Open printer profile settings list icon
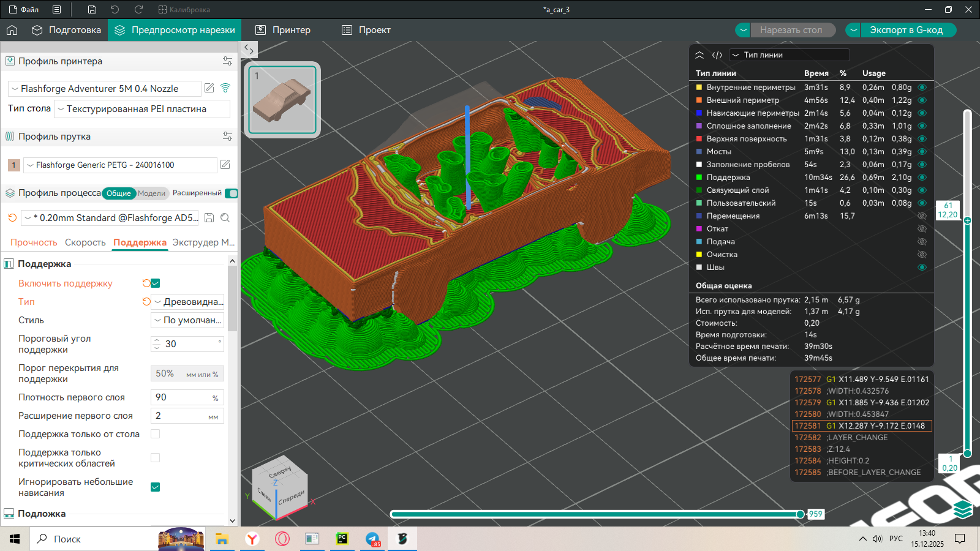The width and height of the screenshot is (980, 551). [227, 61]
